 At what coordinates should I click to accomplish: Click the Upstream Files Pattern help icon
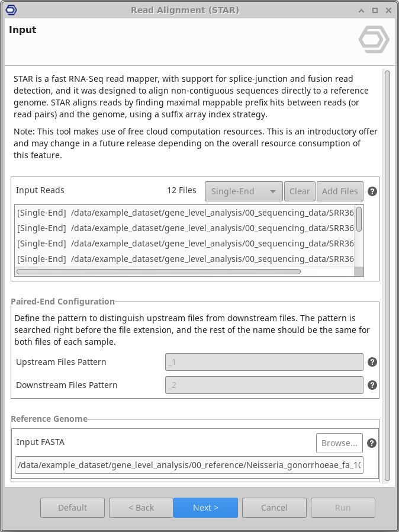tap(372, 363)
